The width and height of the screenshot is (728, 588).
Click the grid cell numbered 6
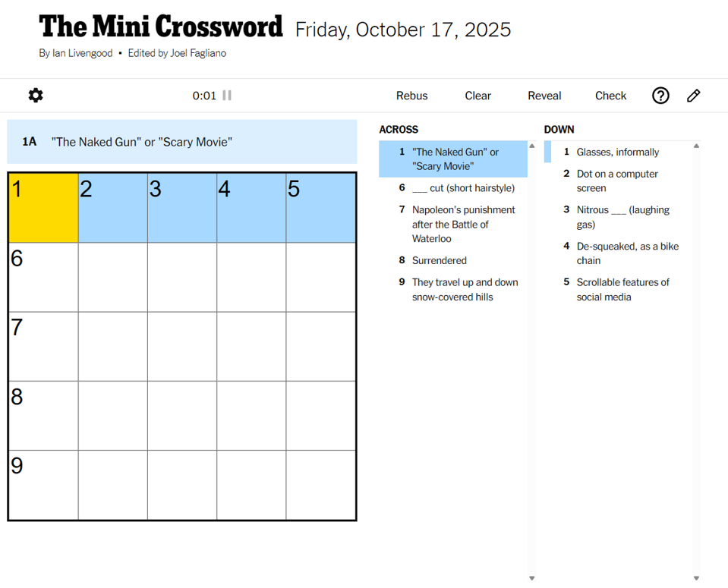click(x=43, y=276)
